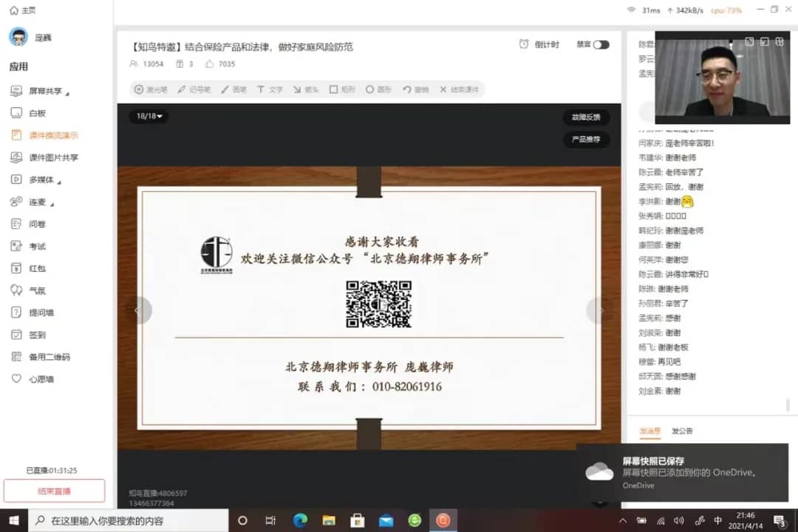Click the viewers count 13054 icon

coord(134,64)
